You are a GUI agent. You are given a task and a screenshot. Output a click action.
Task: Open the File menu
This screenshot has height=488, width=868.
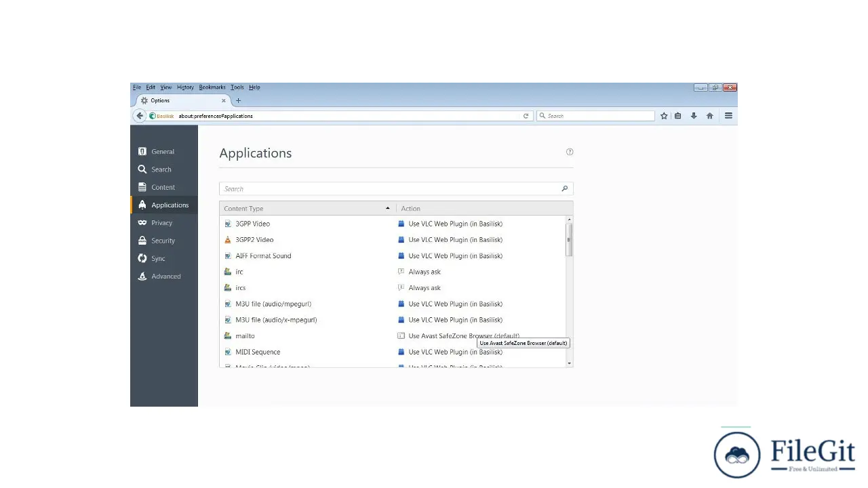137,87
